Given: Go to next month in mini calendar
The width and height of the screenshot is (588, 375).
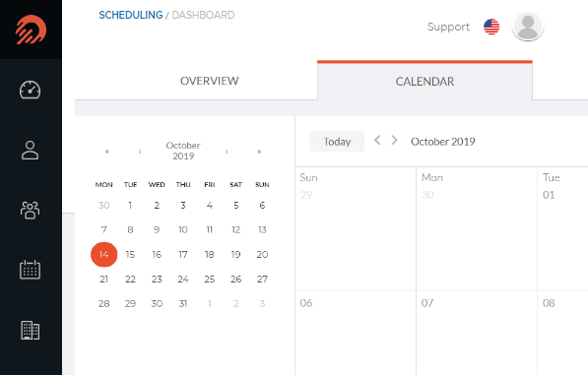Looking at the screenshot, I should click(x=227, y=152).
